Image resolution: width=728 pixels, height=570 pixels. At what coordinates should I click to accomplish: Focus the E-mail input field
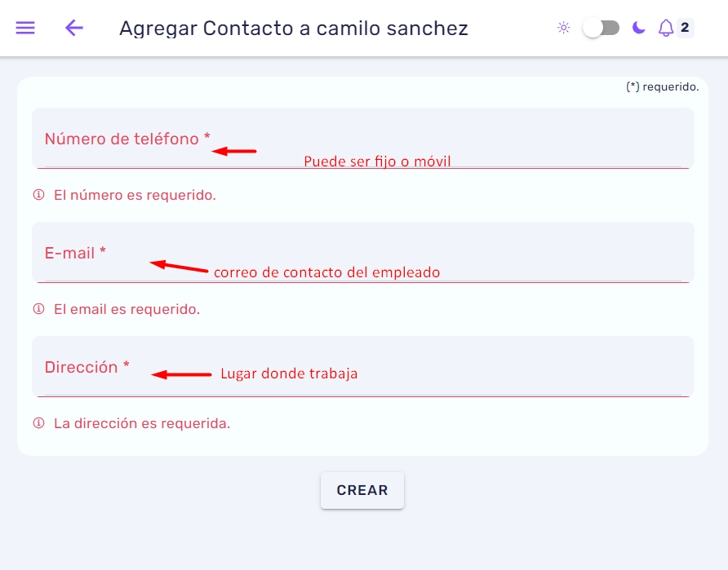point(363,252)
